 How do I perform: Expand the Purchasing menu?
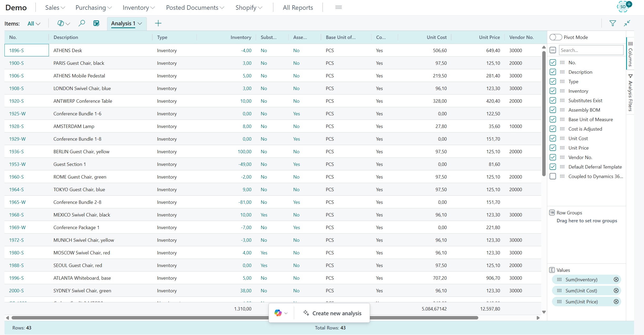93,8
